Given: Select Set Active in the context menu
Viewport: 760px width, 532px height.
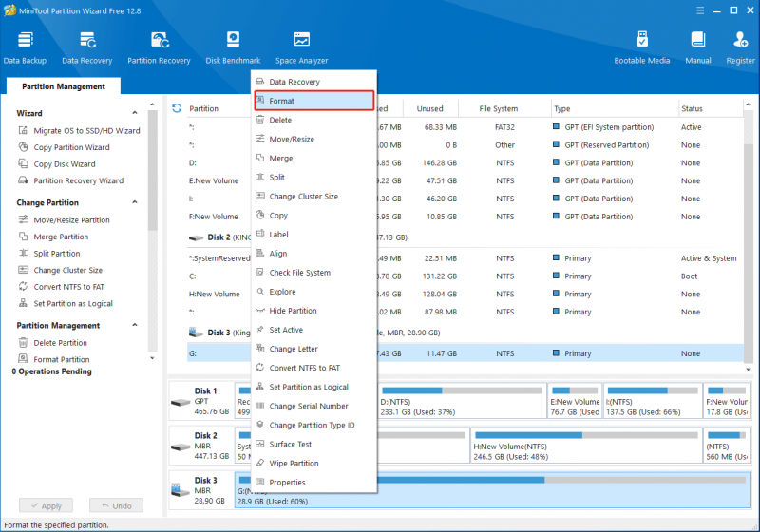Looking at the screenshot, I should point(314,330).
